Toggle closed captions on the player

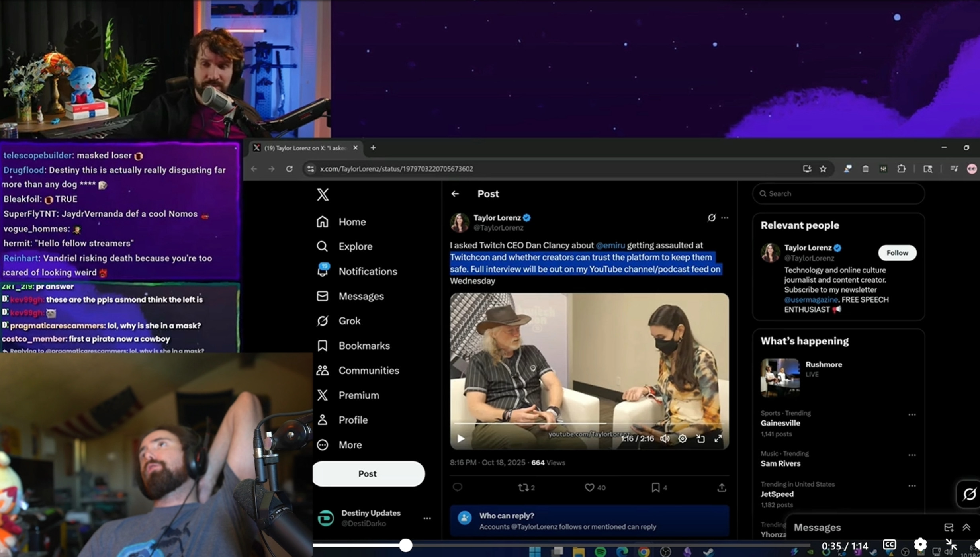click(x=889, y=544)
